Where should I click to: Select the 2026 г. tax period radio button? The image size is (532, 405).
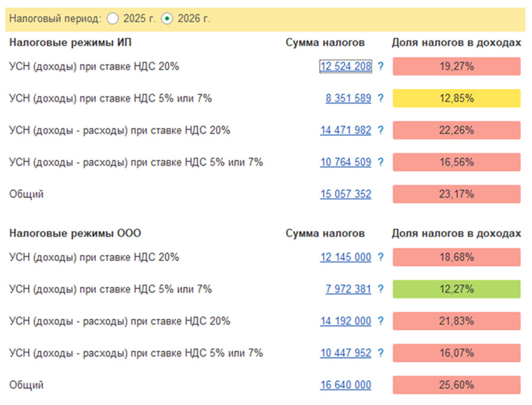167,19
